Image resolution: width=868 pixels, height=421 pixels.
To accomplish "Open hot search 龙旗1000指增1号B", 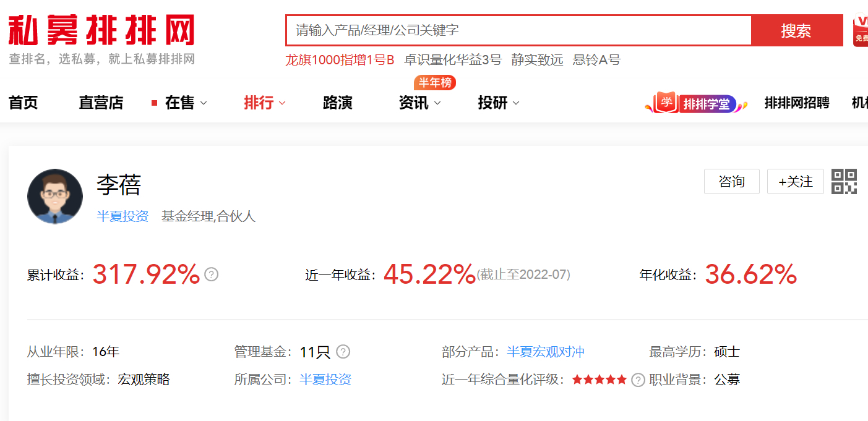I will (x=340, y=60).
